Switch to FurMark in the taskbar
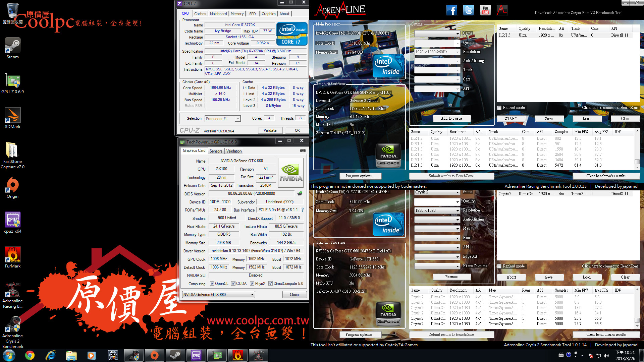Screen dimensions: 644x362 pos(238,355)
